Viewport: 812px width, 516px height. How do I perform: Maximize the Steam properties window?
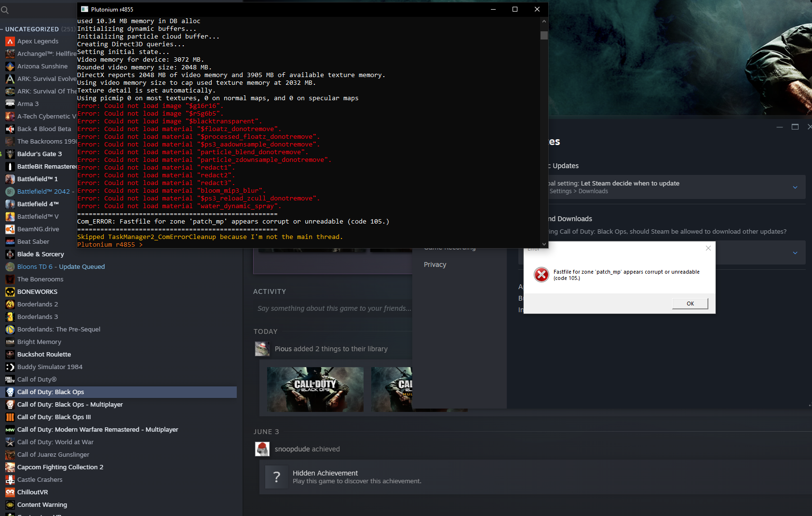[x=795, y=127]
